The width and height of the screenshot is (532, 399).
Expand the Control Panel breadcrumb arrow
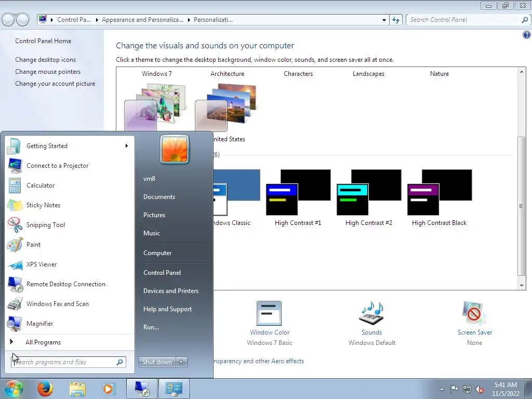97,20
